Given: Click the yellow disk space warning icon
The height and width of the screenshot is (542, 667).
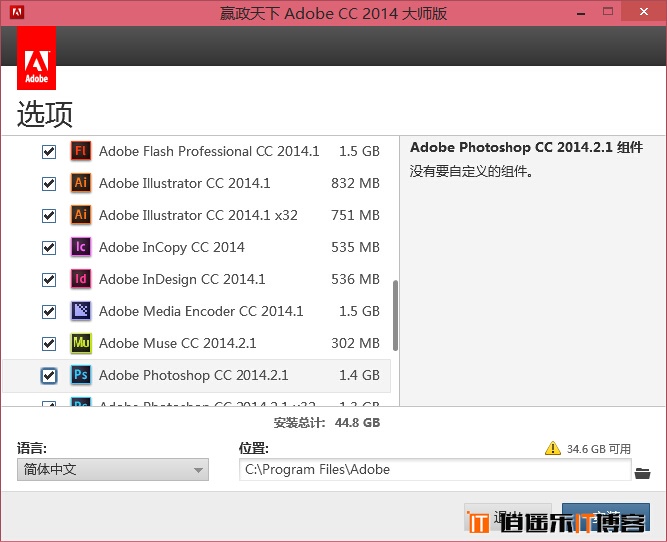Looking at the screenshot, I should point(553,448).
